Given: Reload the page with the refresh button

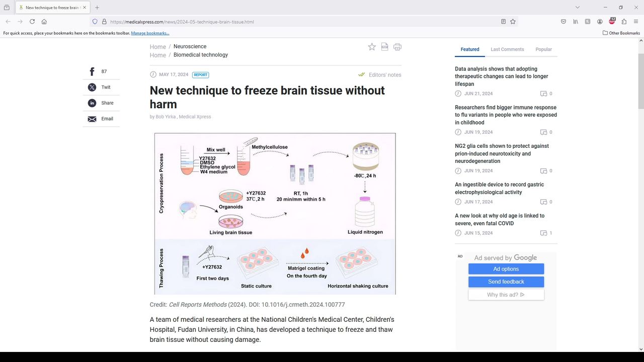Looking at the screenshot, I should [x=32, y=22].
